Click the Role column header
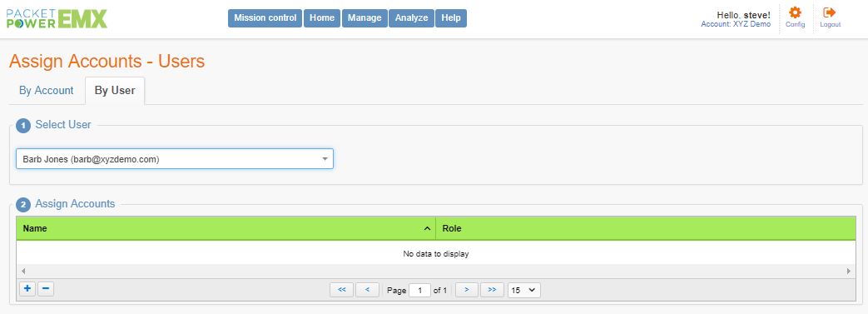868x314 pixels. [646, 228]
